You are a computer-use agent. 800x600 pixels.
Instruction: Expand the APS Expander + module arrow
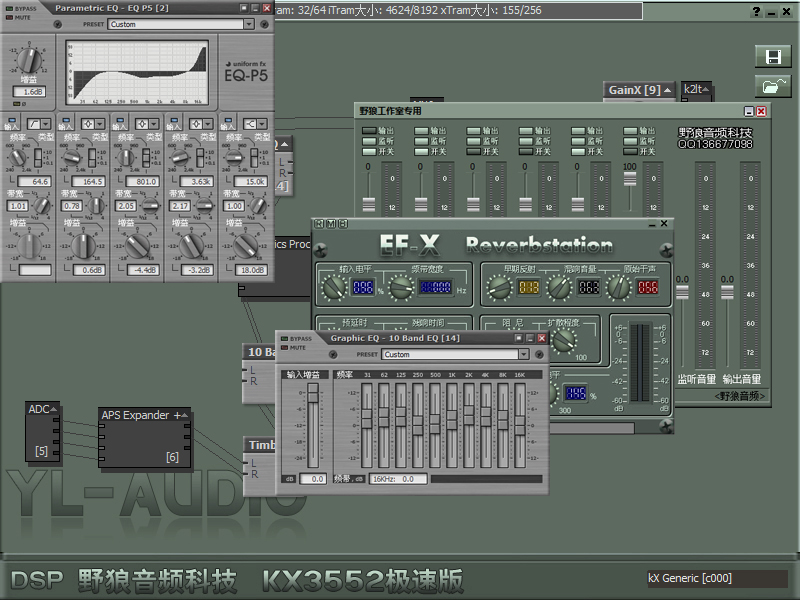tap(185, 415)
